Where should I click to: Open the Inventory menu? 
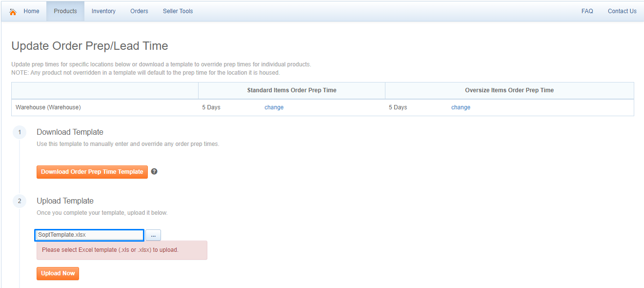click(103, 11)
